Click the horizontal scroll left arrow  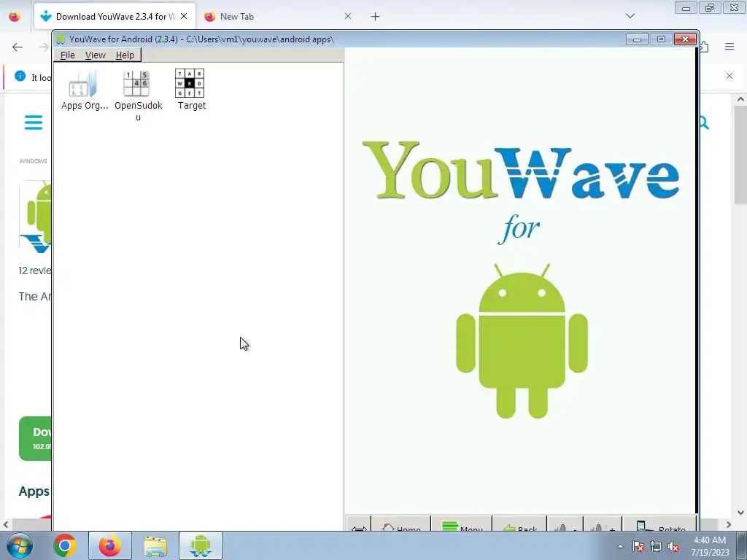(6, 524)
